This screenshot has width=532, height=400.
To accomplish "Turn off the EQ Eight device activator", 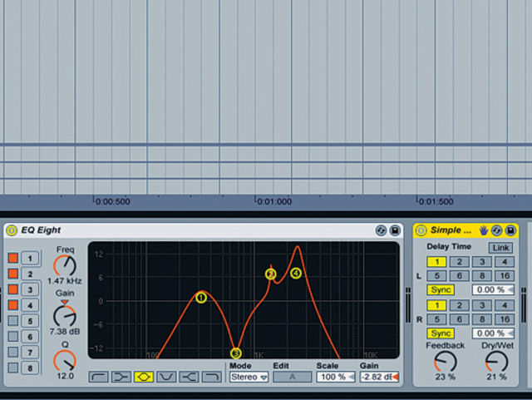I will click(x=12, y=230).
